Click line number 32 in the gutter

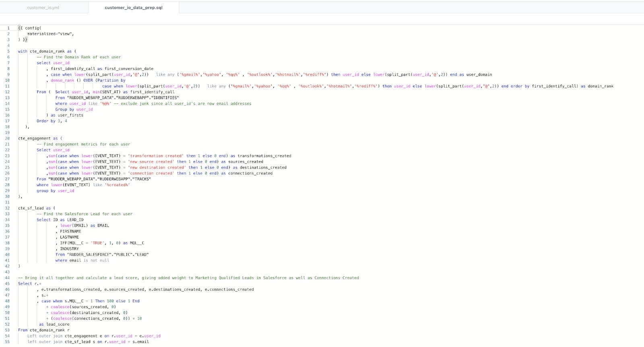point(7,208)
